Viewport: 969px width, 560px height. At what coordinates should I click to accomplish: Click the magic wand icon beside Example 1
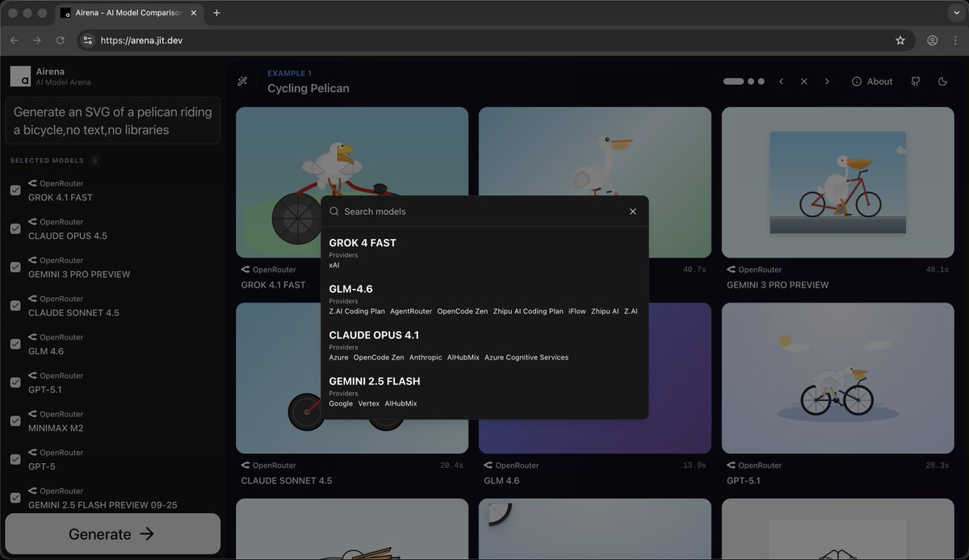coord(242,81)
